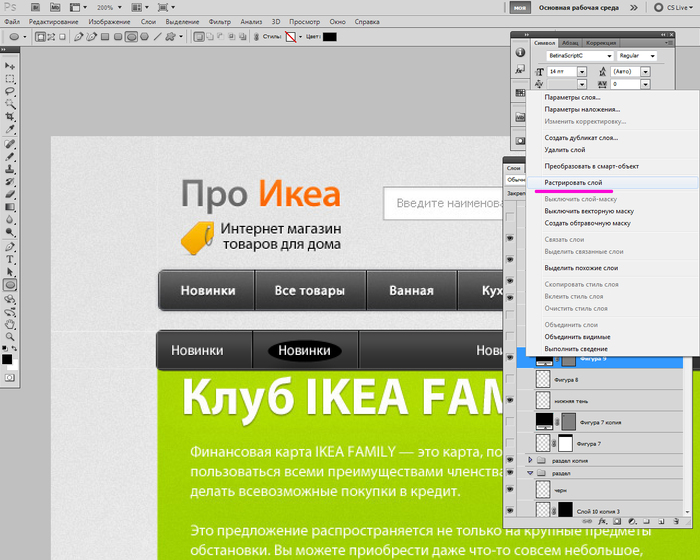Select the Dodge tool
Screen dimensions: 700x560
(x=10, y=232)
